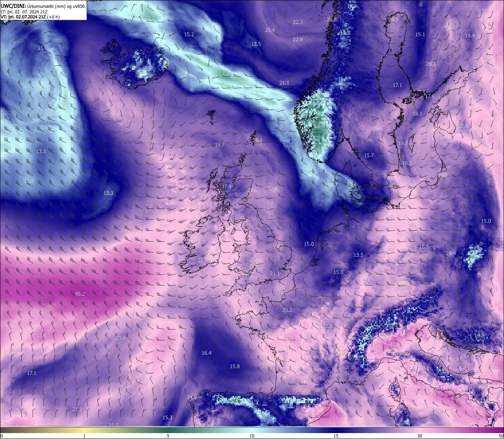Click the 25.4 value on the map

click(x=451, y=253)
